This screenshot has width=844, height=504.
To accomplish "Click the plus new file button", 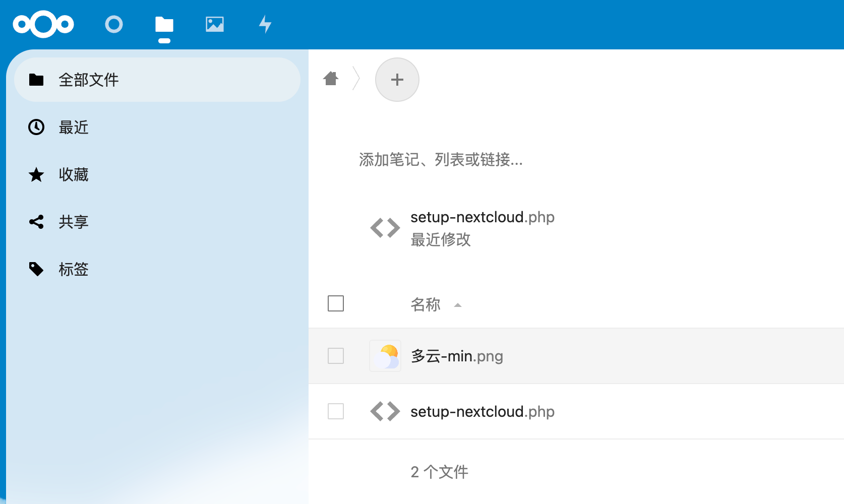I will click(x=397, y=80).
